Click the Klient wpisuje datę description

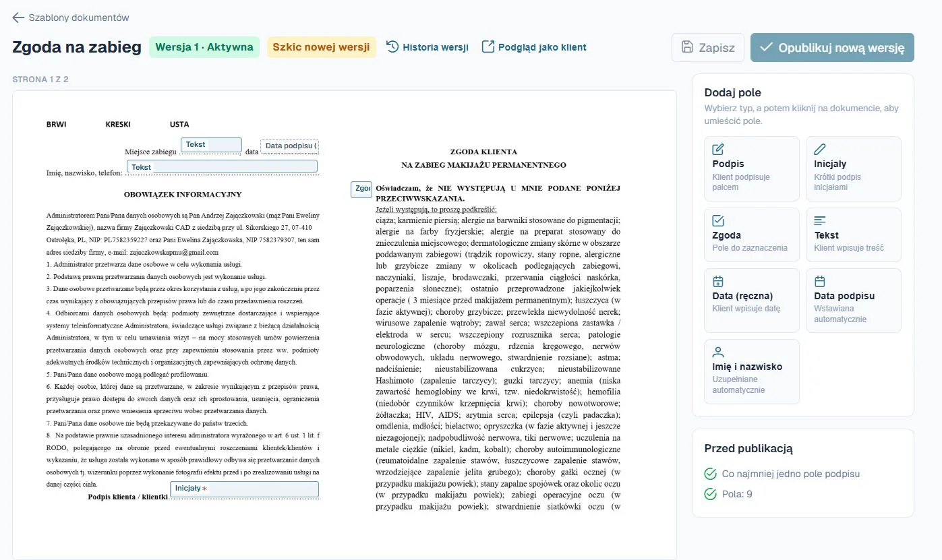(x=746, y=309)
